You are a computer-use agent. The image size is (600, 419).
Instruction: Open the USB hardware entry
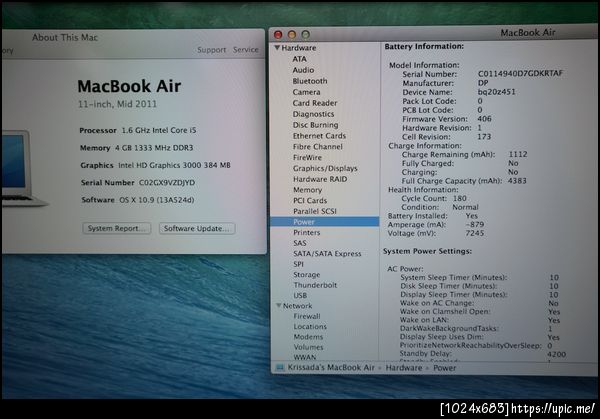[300, 295]
